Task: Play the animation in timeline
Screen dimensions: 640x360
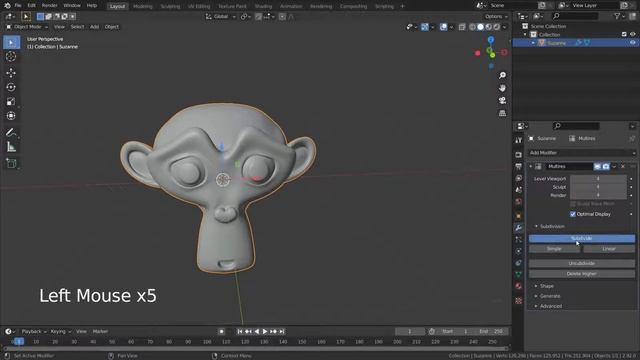Action: [x=265, y=331]
